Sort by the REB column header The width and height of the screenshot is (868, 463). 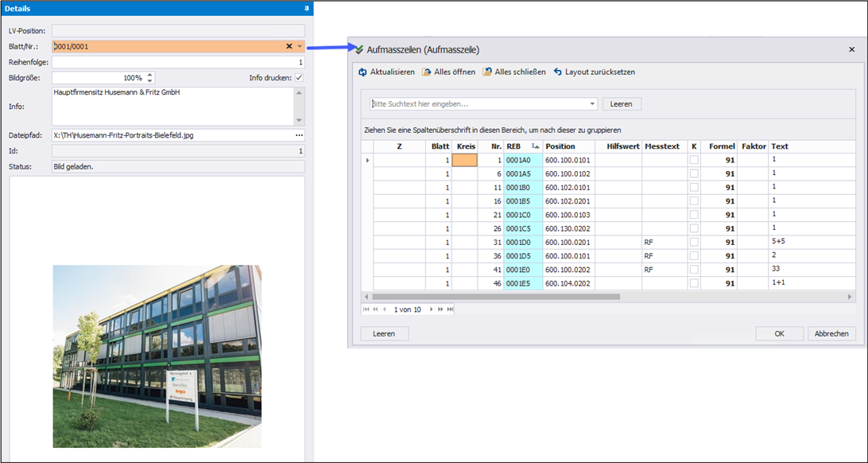click(x=522, y=146)
